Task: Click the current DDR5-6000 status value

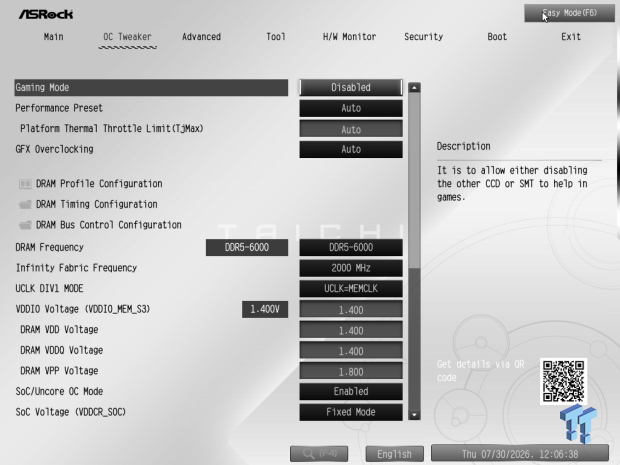Action: tap(247, 248)
